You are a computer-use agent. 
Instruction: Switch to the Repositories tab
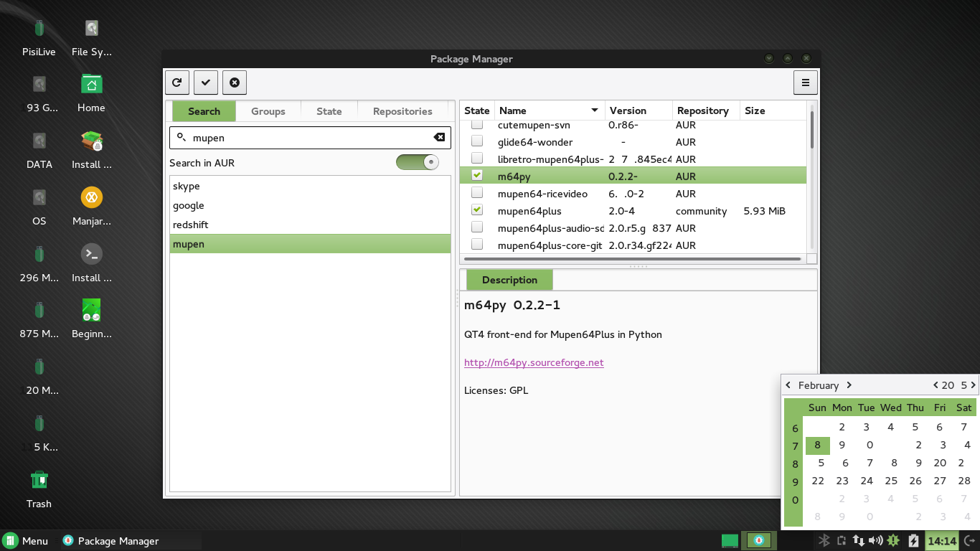402,111
